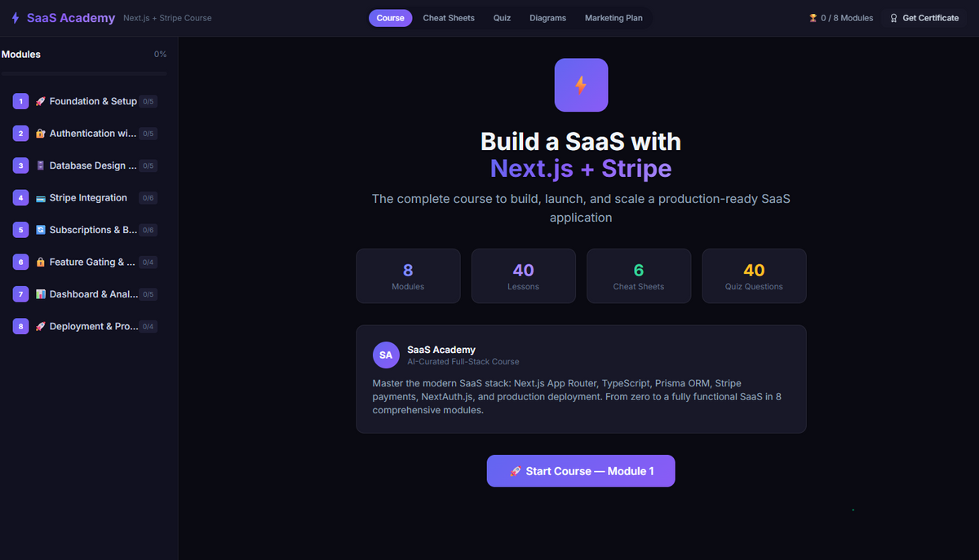Viewport: 979px width, 560px height.
Task: Click the number 8 module badge
Action: 20,326
